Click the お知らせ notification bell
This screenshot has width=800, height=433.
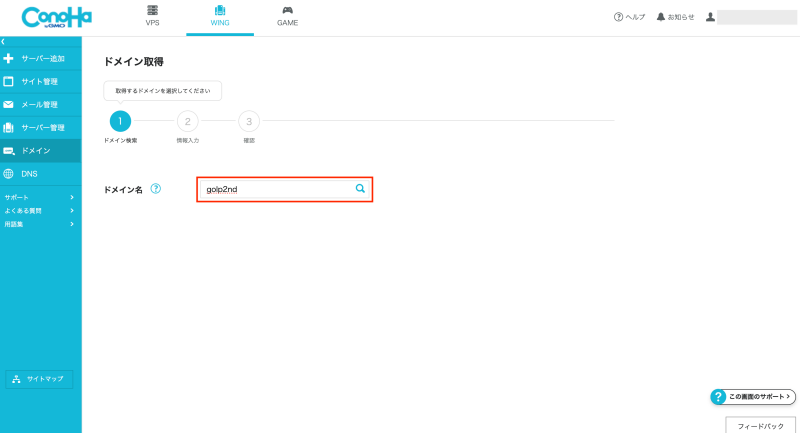click(x=675, y=17)
